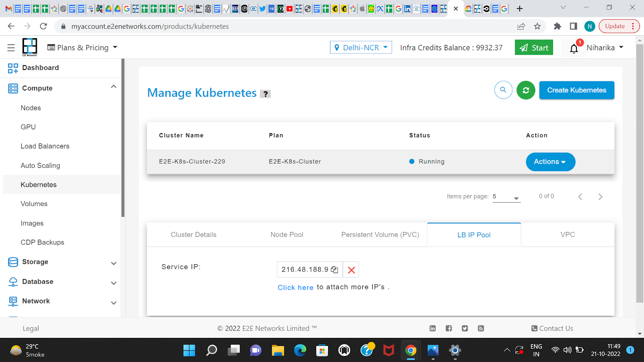Select cluster row E2E-K8s-Cluster-229
The width and height of the screenshot is (644, 362).
(x=380, y=162)
